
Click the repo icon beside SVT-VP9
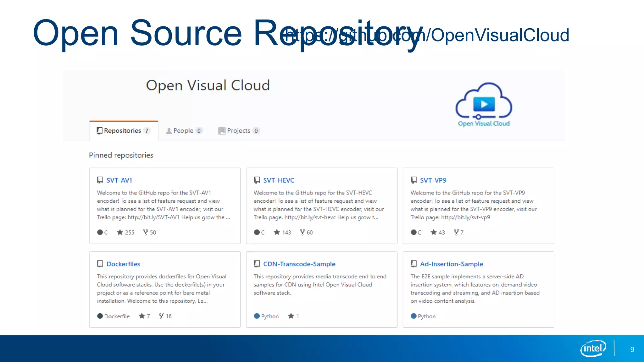tap(414, 180)
